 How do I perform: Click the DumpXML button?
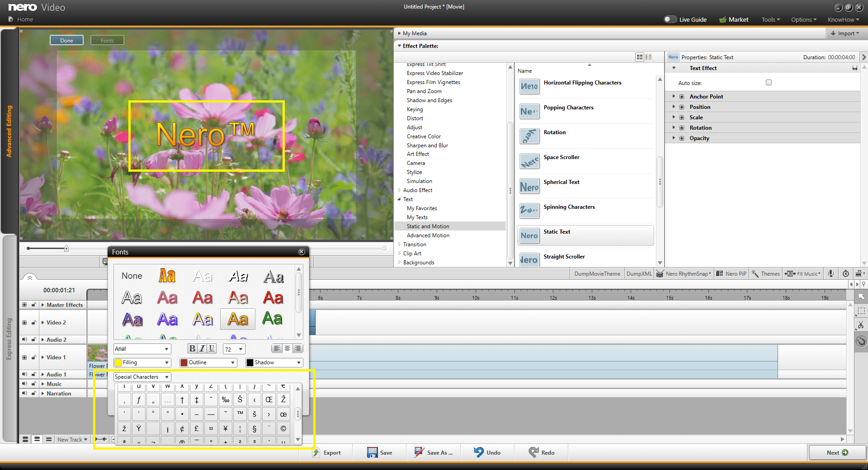click(x=639, y=273)
